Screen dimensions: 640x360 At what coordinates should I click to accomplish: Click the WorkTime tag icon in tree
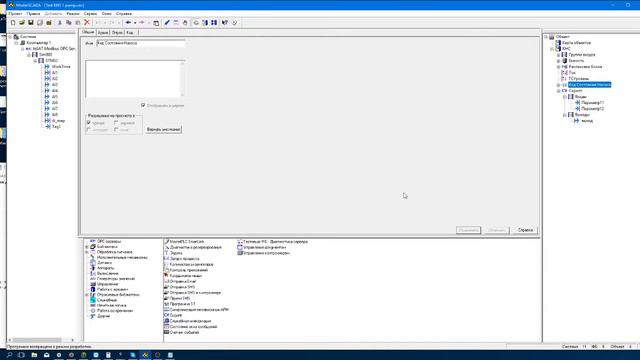click(x=47, y=67)
